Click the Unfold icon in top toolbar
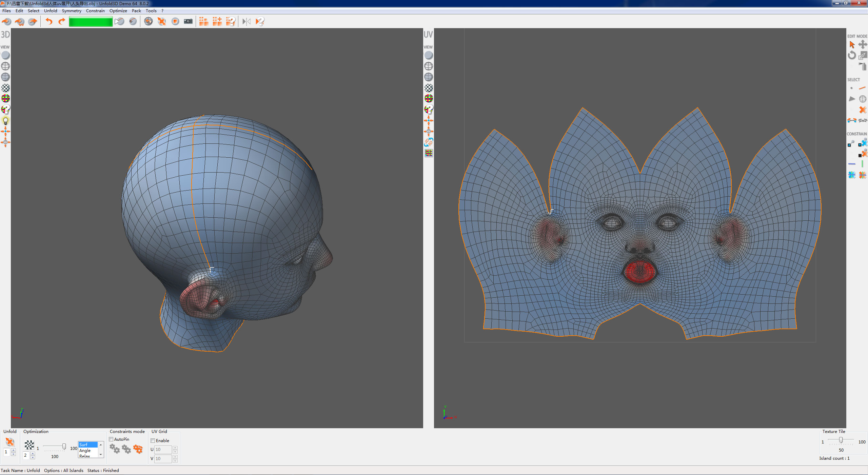 coord(162,21)
